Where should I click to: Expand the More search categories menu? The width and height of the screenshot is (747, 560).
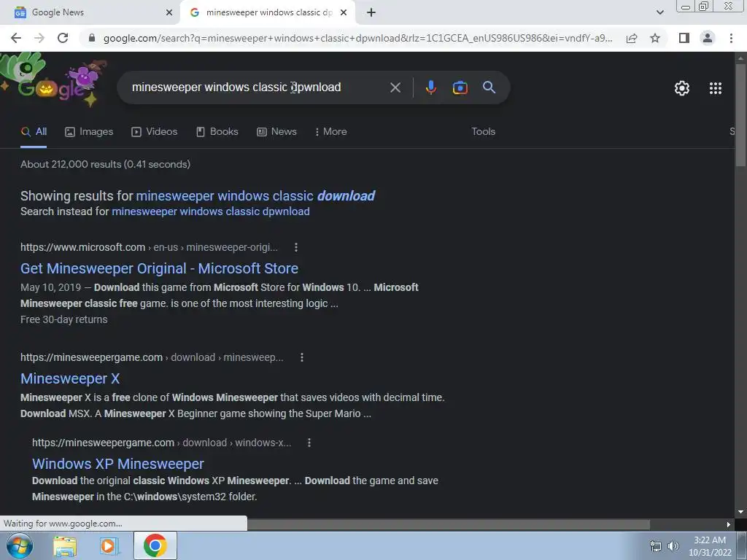[331, 132]
